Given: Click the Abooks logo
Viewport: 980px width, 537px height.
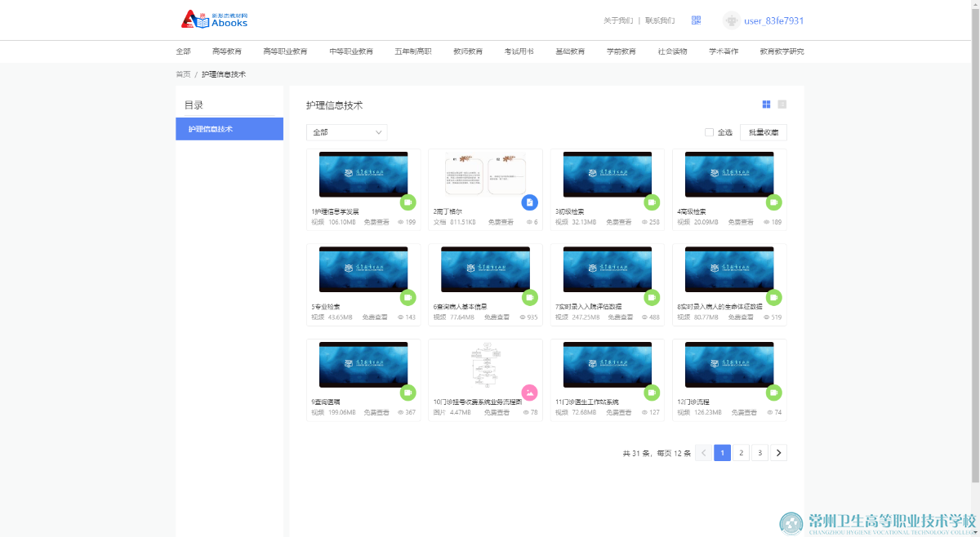Looking at the screenshot, I should click(214, 20).
